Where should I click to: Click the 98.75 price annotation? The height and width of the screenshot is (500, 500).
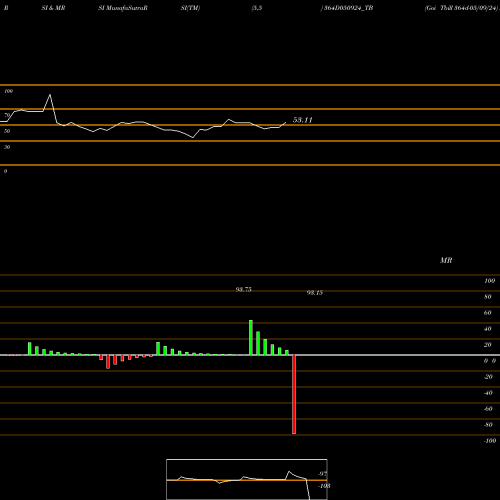pyautogui.click(x=243, y=289)
